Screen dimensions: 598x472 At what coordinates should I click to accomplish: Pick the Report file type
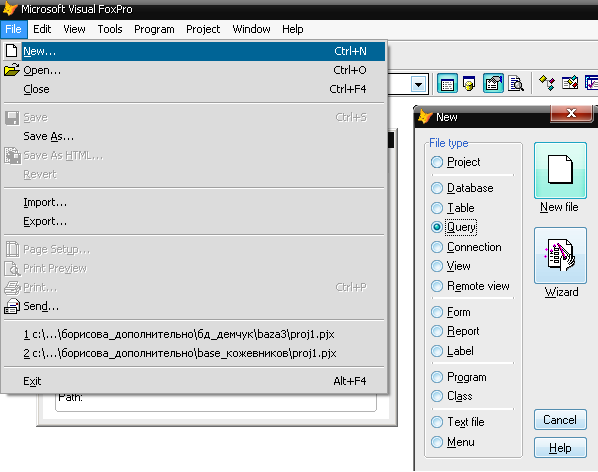tap(455, 331)
